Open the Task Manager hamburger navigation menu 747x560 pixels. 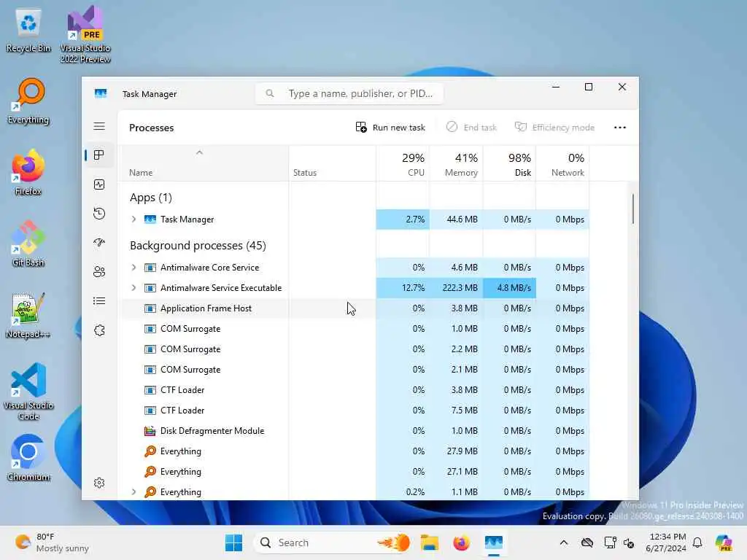point(99,126)
